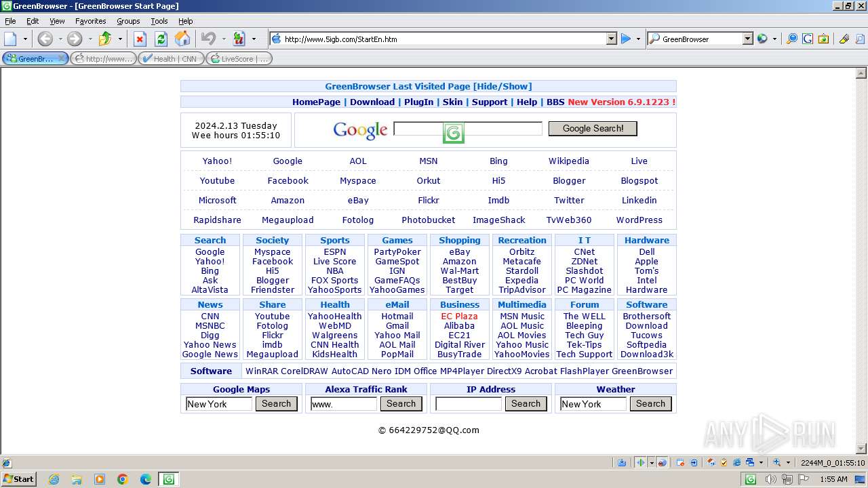This screenshot has width=868, height=488.
Task: Open the Download link in page header
Action: pos(372,102)
